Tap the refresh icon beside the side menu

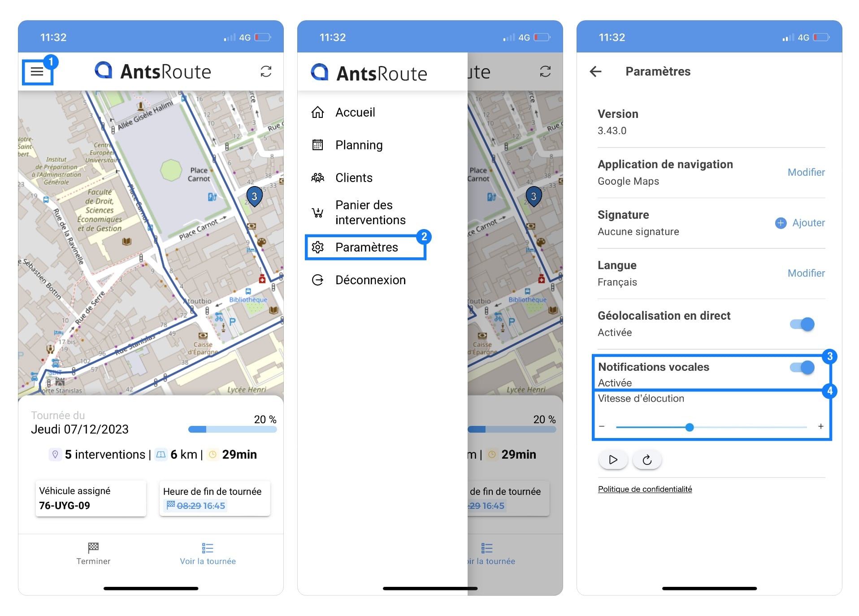click(545, 71)
